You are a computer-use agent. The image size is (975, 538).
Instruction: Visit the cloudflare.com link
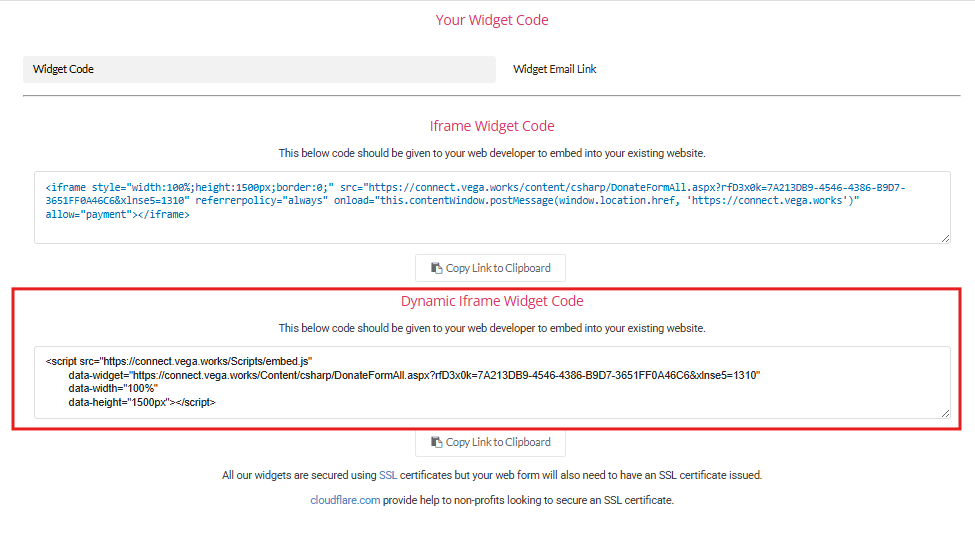tap(345, 500)
